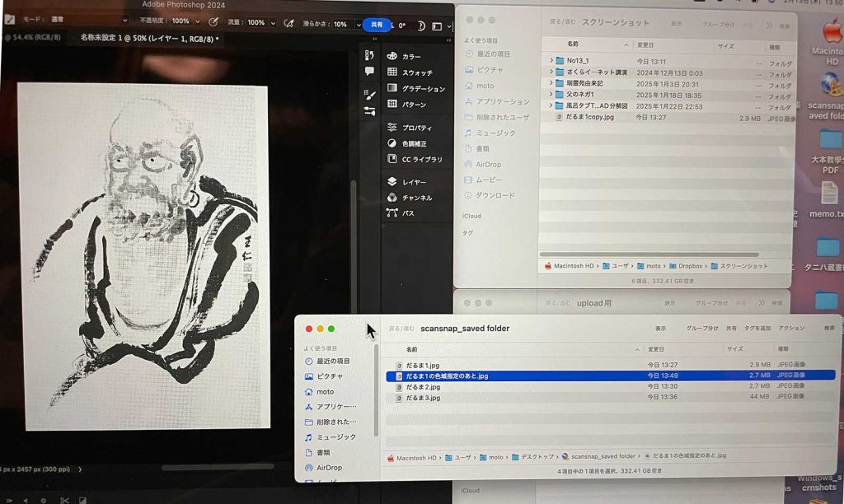Open the スウォッチ panel
Image resolution: width=844 pixels, height=504 pixels.
coord(415,72)
